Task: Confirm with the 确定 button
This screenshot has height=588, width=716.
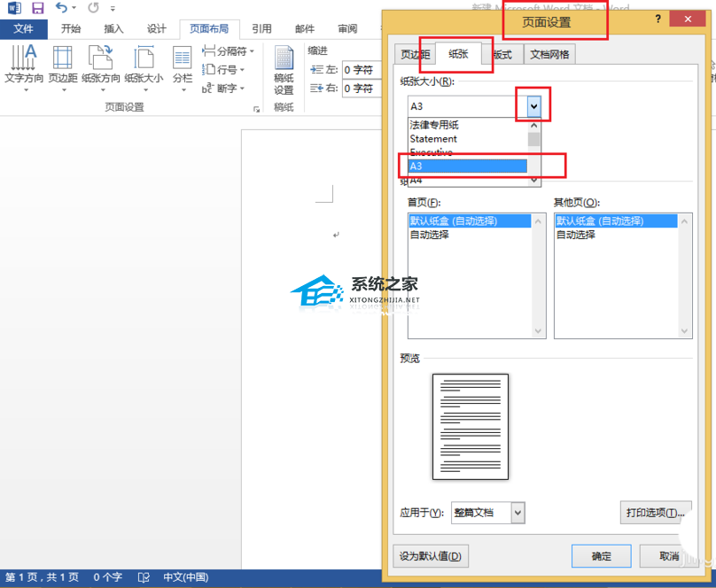Action: [x=601, y=556]
